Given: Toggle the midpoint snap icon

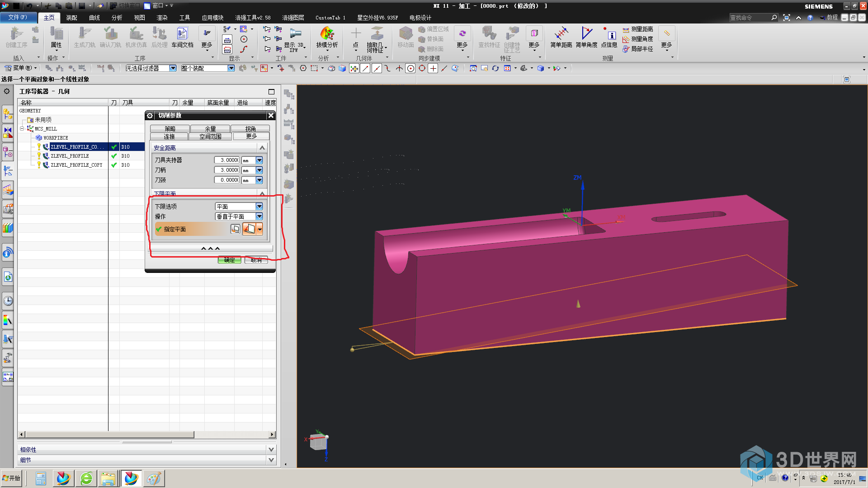Looking at the screenshot, I should pos(377,68).
